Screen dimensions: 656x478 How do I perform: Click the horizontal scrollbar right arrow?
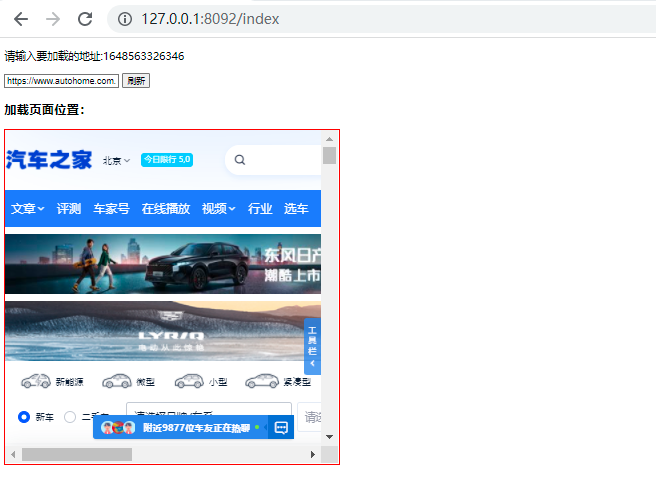(313, 454)
